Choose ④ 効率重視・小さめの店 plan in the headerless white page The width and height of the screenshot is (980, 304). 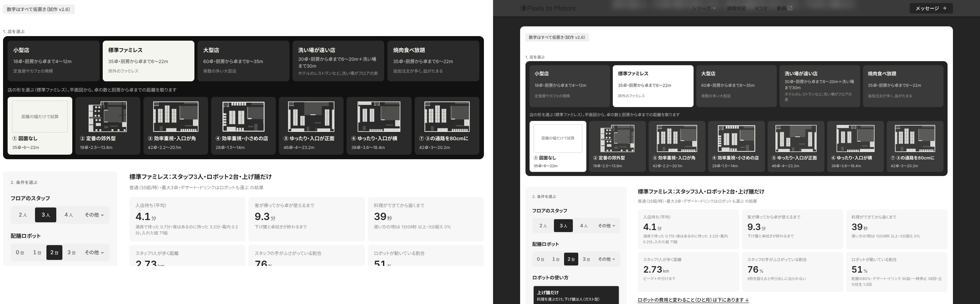(243, 126)
